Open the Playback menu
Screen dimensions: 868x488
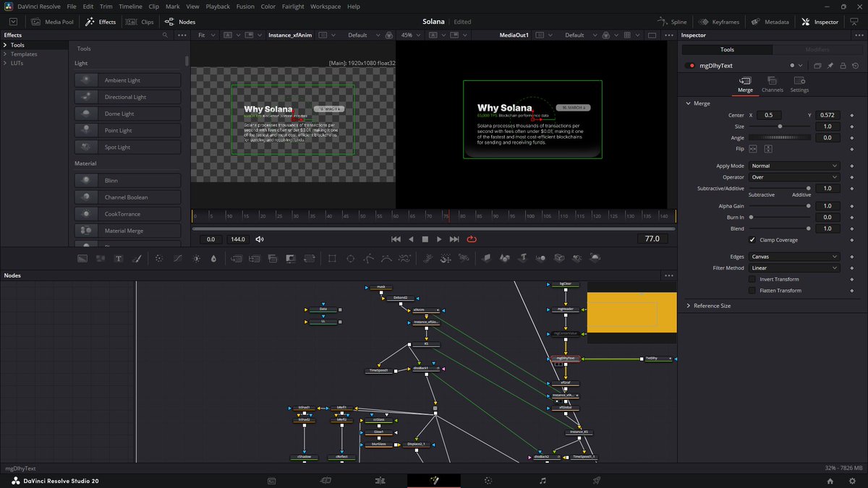218,7
